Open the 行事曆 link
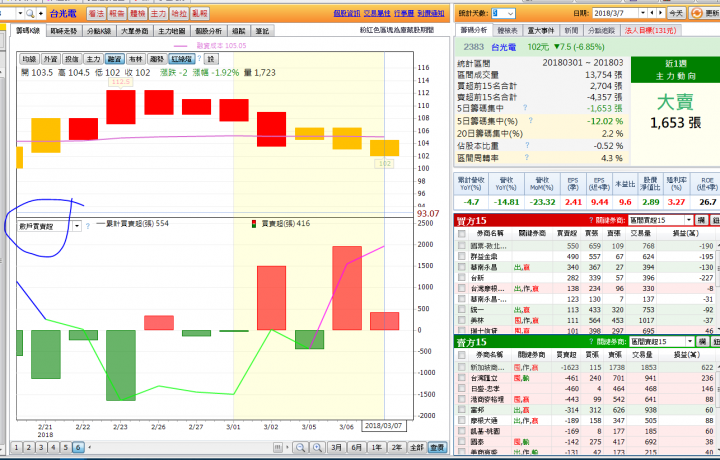This screenshot has width=720, height=460. tap(404, 14)
